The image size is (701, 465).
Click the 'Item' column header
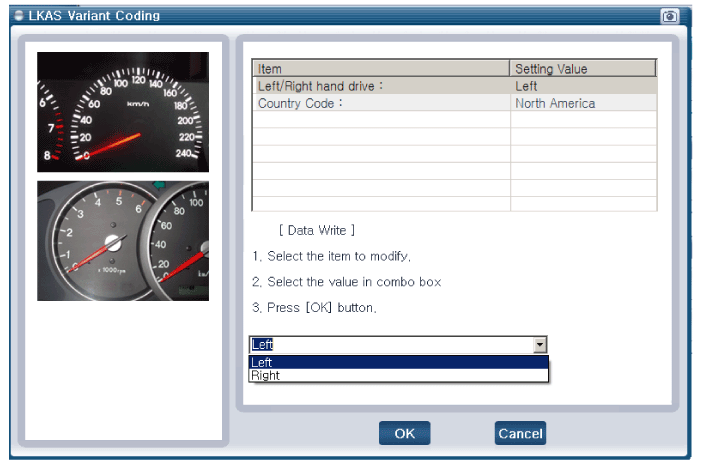point(380,69)
